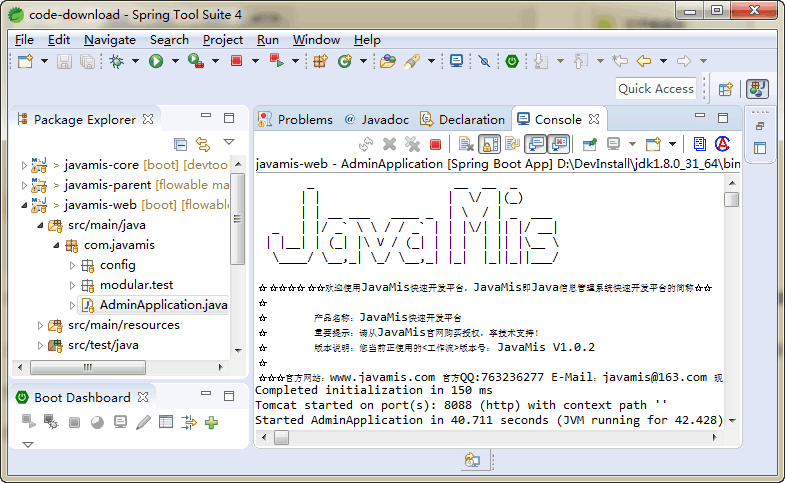This screenshot has height=483, width=785.
Task: Toggle Show Console on standard output change
Action: 536,144
